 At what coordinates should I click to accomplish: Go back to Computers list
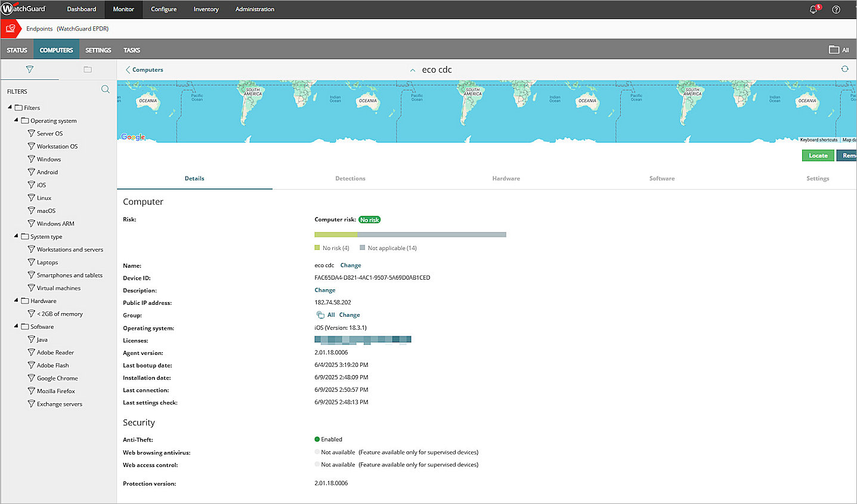144,70
